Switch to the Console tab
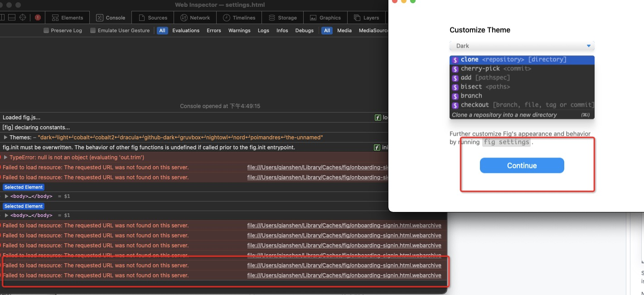 [x=111, y=17]
